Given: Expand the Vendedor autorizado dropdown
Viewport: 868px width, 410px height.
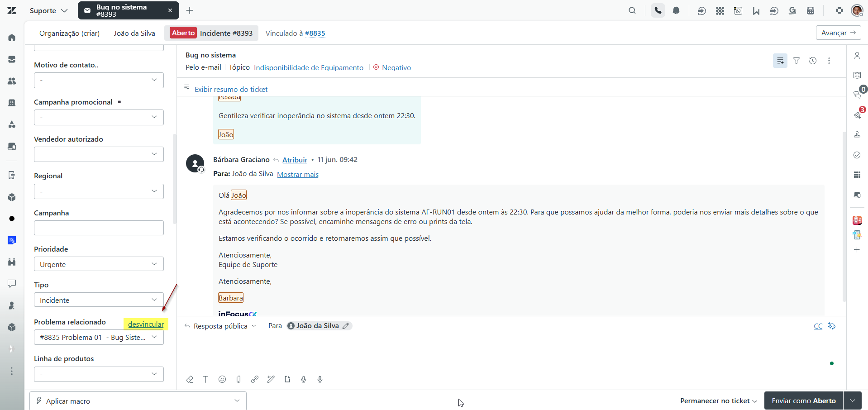Looking at the screenshot, I should [99, 154].
